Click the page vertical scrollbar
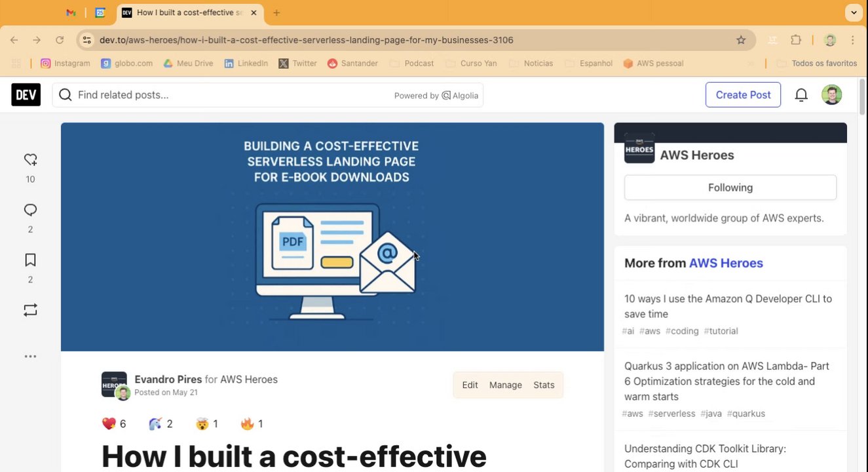 [x=862, y=98]
